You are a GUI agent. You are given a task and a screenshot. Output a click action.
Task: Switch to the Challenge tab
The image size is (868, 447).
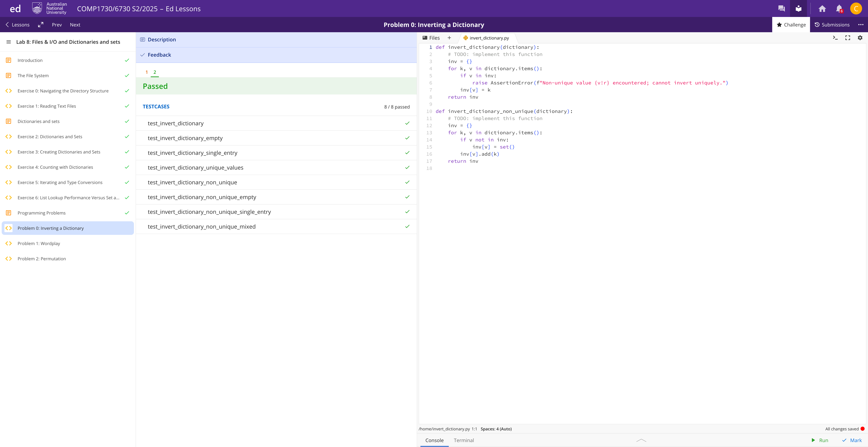791,25
